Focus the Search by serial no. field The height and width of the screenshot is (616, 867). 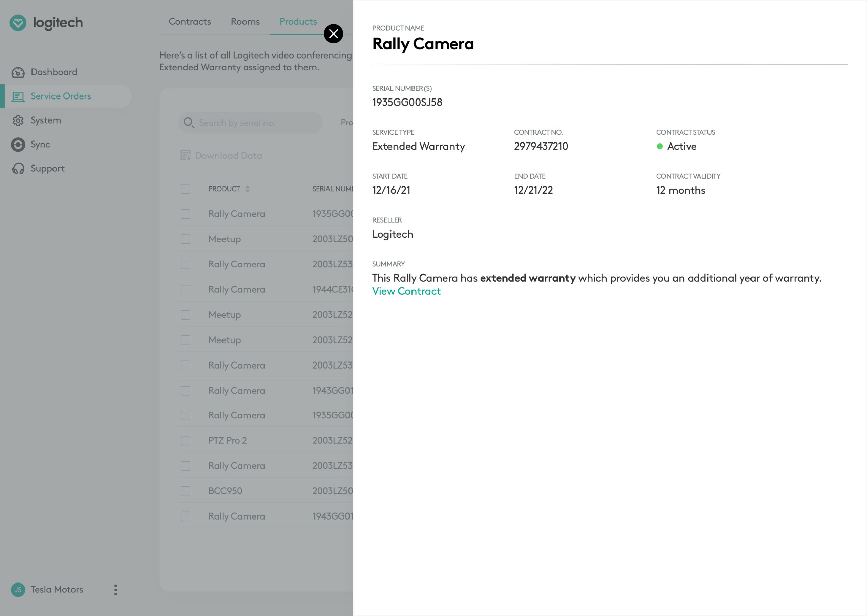coord(250,123)
